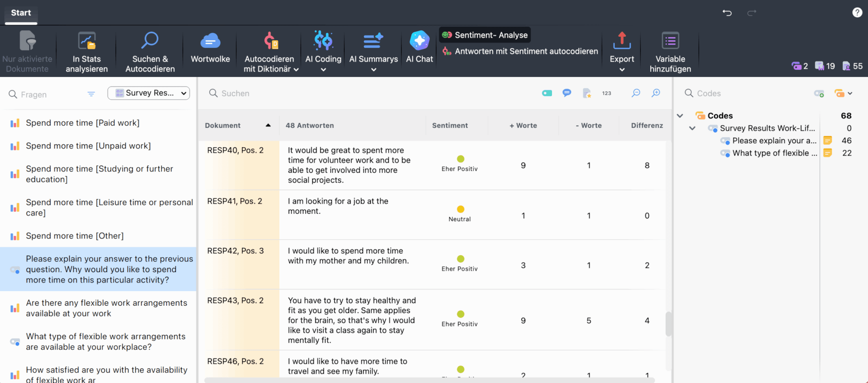
Task: Toggle comments column visibility
Action: pos(567,93)
